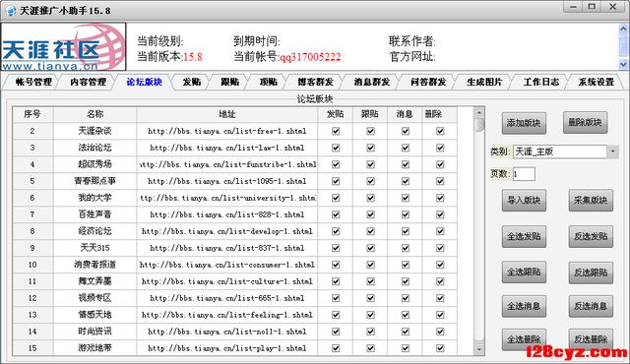Image resolution: width=630 pixels, height=364 pixels.
Task: Click the header panel scroll up arrow
Action: tap(623, 29)
